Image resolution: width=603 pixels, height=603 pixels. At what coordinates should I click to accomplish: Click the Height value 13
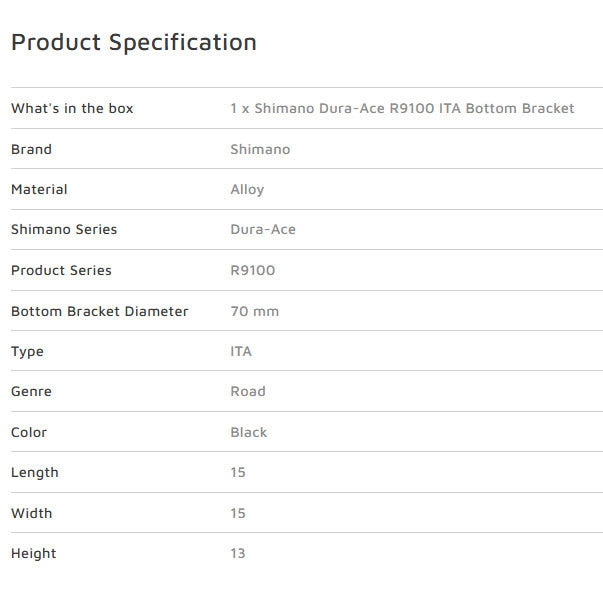coord(238,553)
